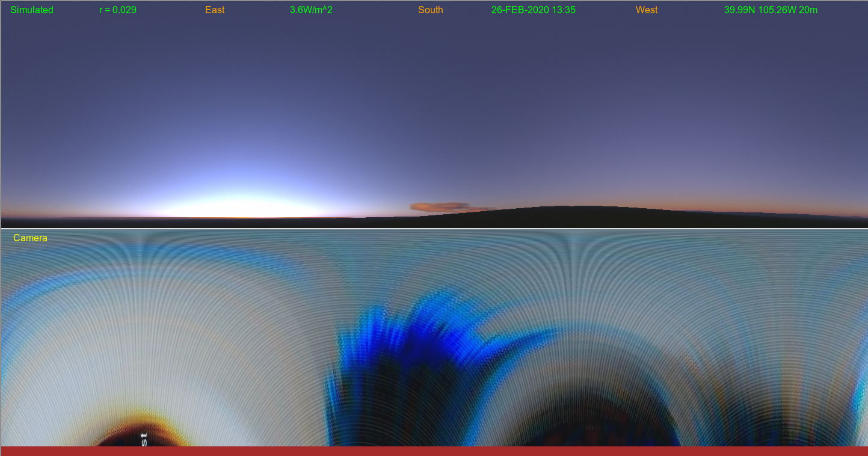Select the 39.99N 105.26W 20m coordinates
868x456 pixels.
pos(771,10)
